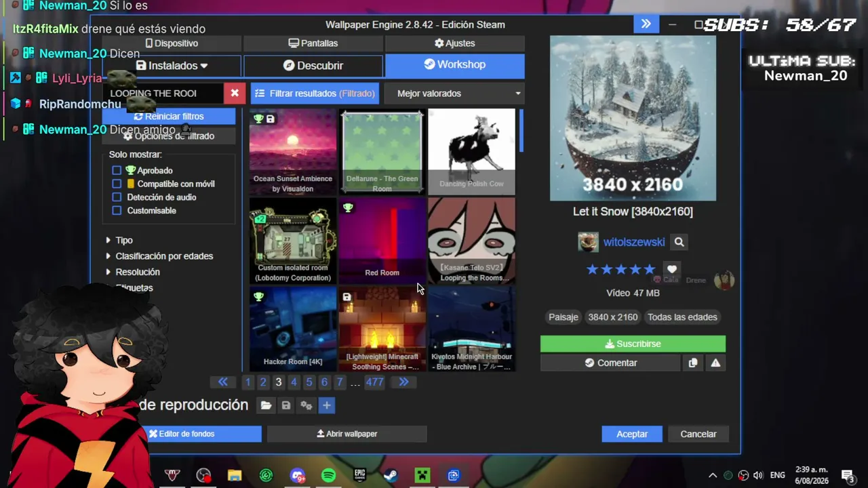This screenshot has height=488, width=868.
Task: Open the Let it Snow preview image
Action: (x=633, y=118)
